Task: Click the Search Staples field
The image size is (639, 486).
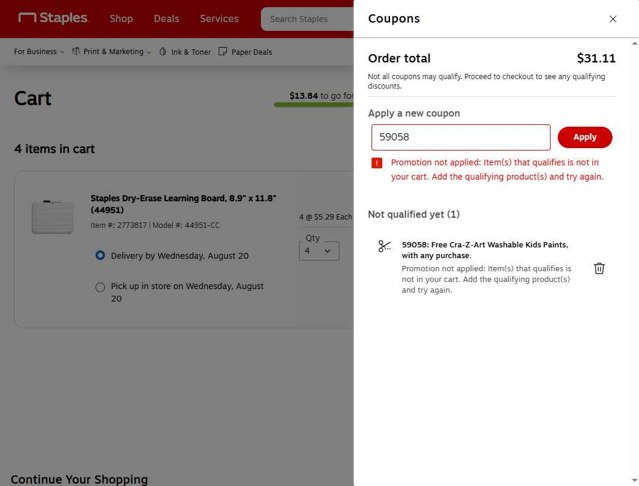Action: tap(308, 19)
